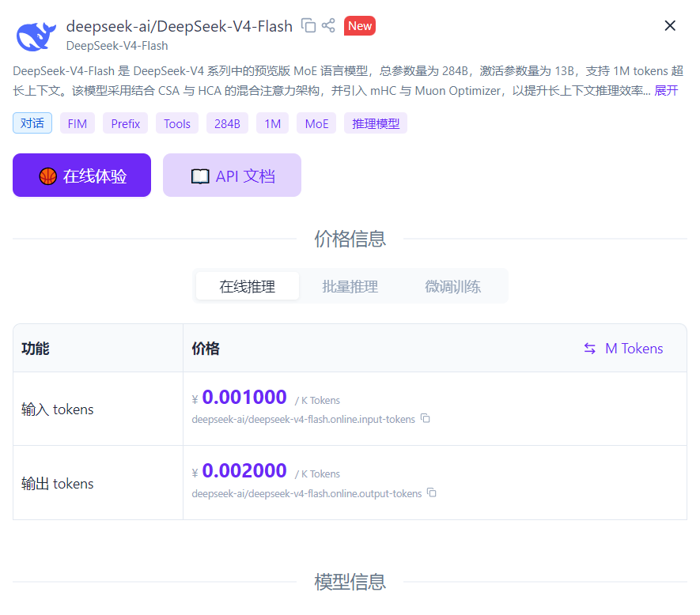Click the input price 0.001000
The height and width of the screenshot is (615, 700).
coord(244,397)
